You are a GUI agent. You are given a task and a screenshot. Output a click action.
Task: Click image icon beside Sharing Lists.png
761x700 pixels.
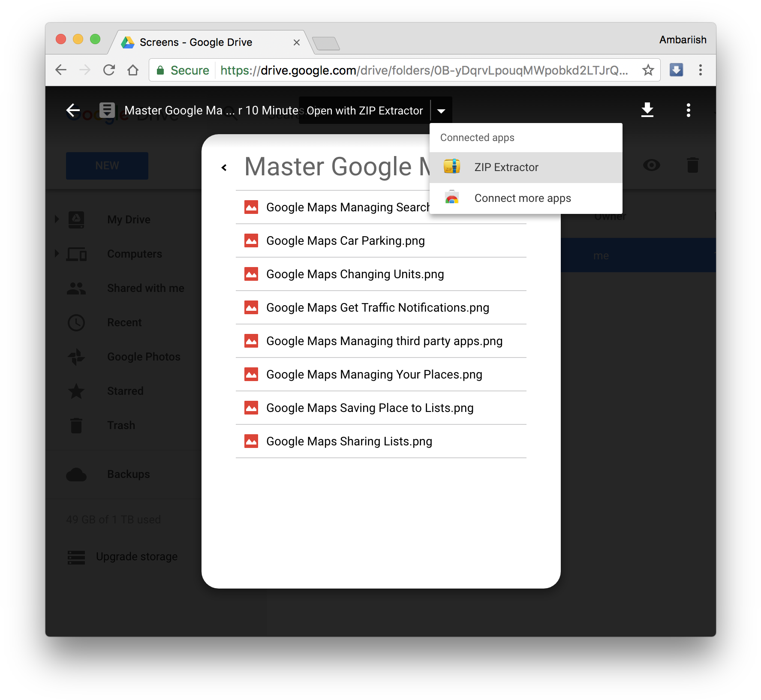point(251,441)
